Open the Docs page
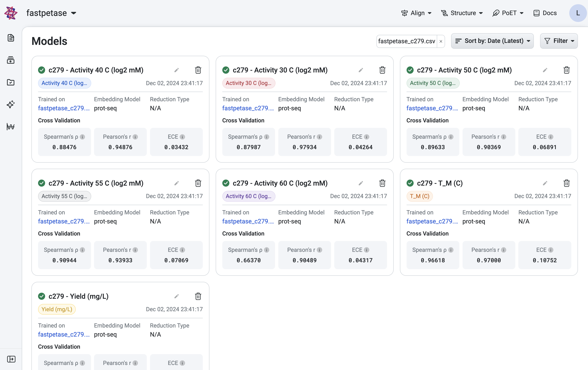This screenshot has height=370, width=588. click(x=545, y=13)
